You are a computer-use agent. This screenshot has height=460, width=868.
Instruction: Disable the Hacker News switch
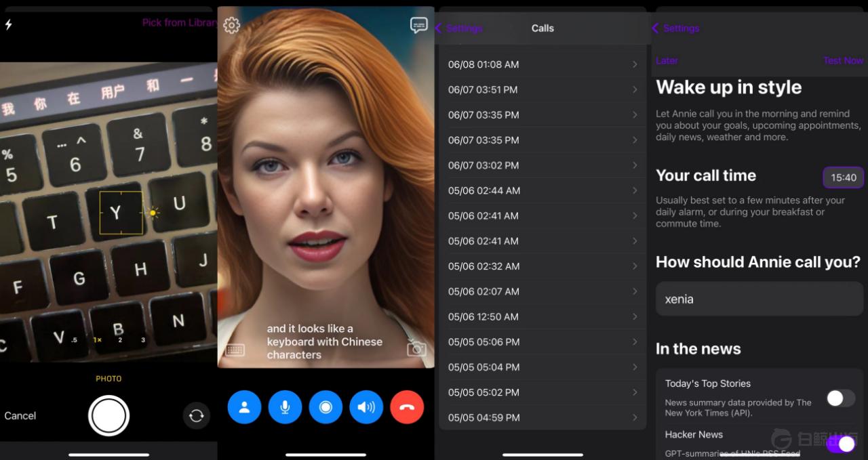click(x=841, y=444)
